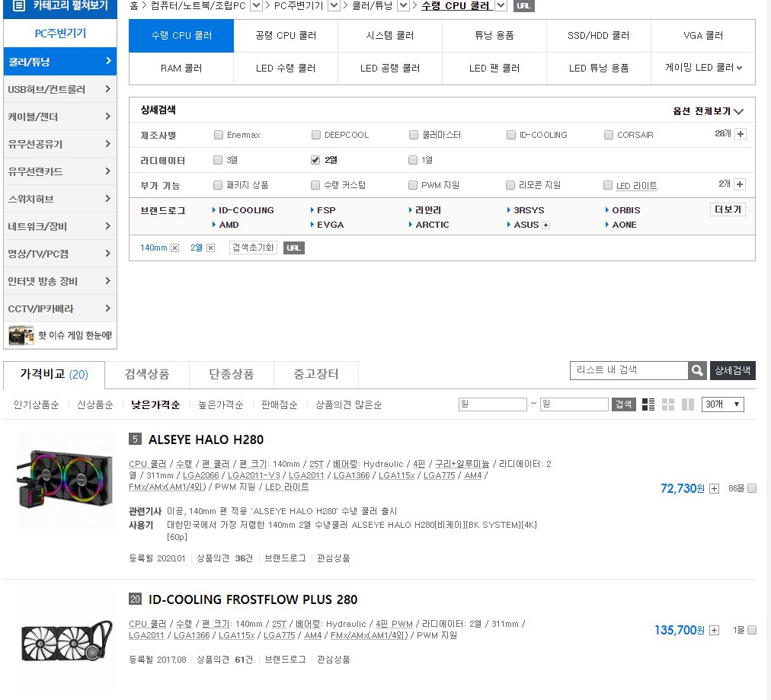Click the search magnifier icon

[697, 371]
